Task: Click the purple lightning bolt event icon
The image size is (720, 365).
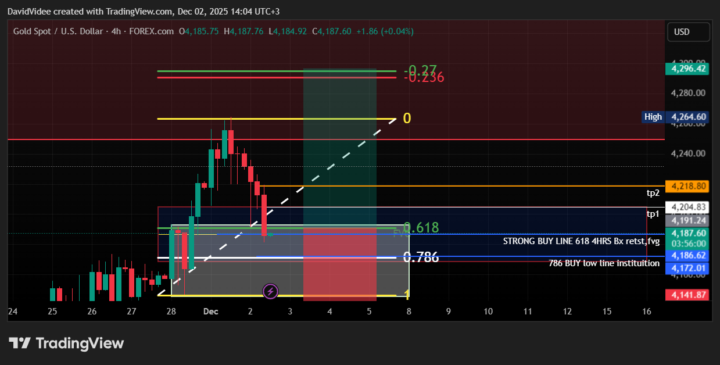Action: click(270, 291)
